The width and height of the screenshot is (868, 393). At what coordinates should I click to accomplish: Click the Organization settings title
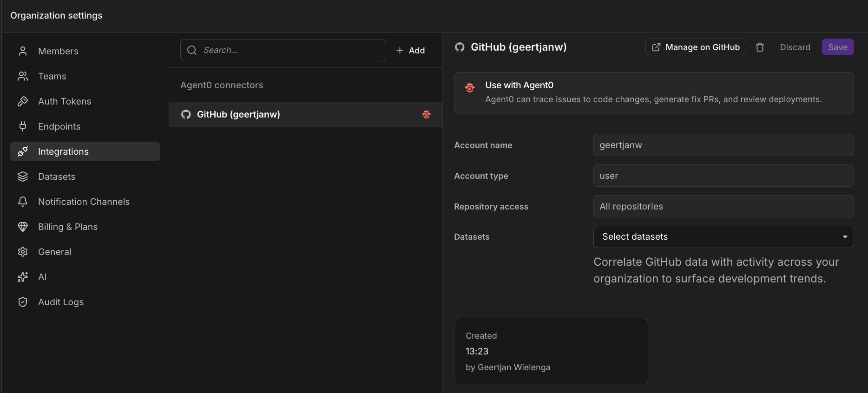(56, 15)
